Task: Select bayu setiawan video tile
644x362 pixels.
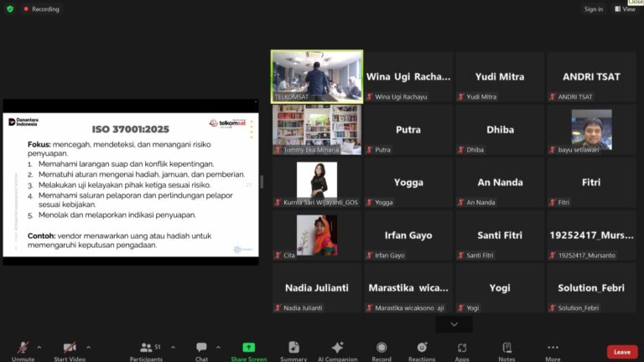Action: [591, 129]
